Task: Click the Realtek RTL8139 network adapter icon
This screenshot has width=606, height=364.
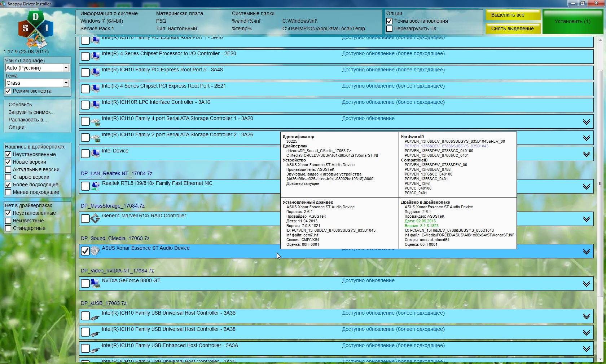Action: [x=95, y=186]
